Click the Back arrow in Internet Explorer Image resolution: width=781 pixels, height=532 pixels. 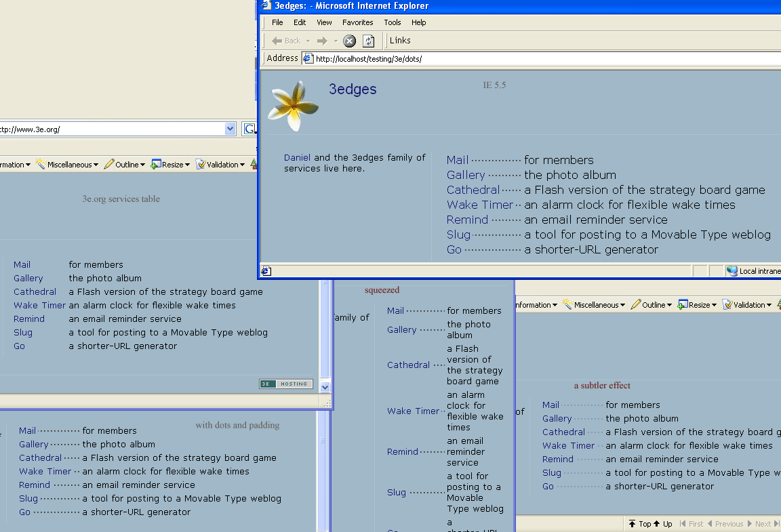click(x=286, y=41)
